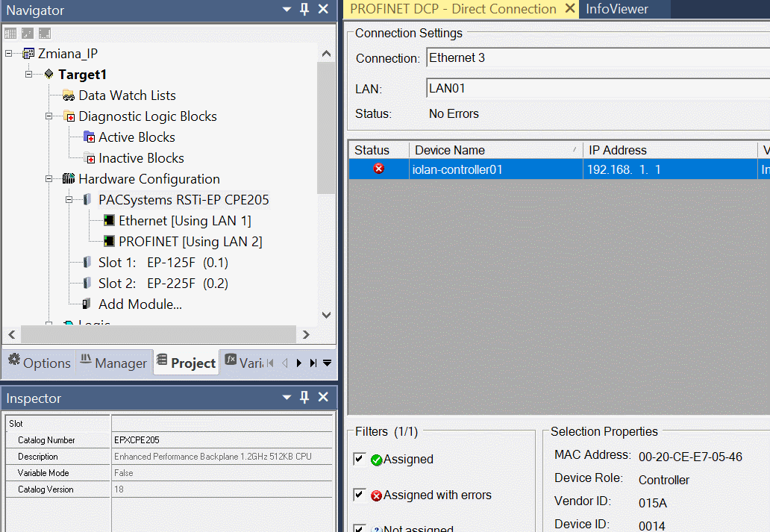Close the Navigator panel
Viewport: 770px width, 532px height.
[x=323, y=10]
